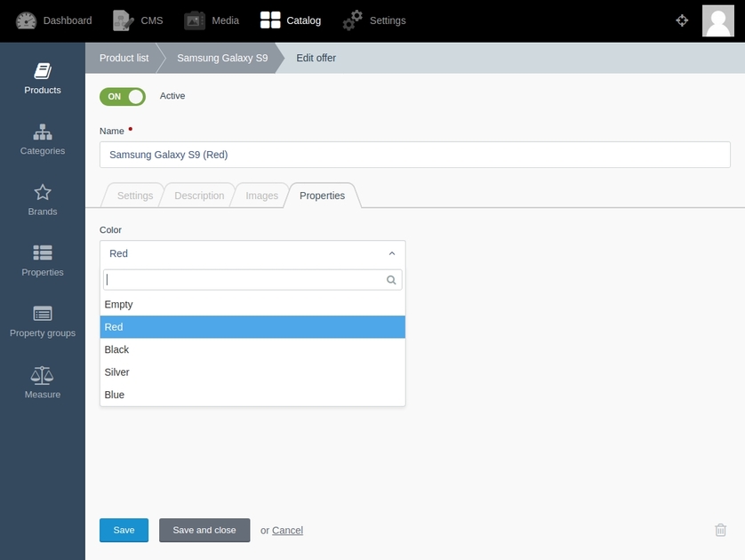745x560 pixels.
Task: Open the Catalog grid icon
Action: click(270, 20)
